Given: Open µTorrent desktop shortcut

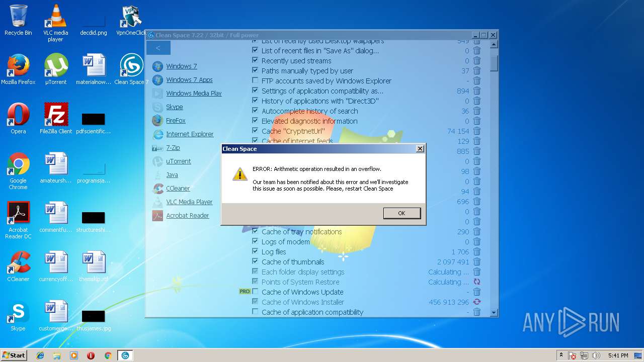Looking at the screenshot, I should point(56,69).
